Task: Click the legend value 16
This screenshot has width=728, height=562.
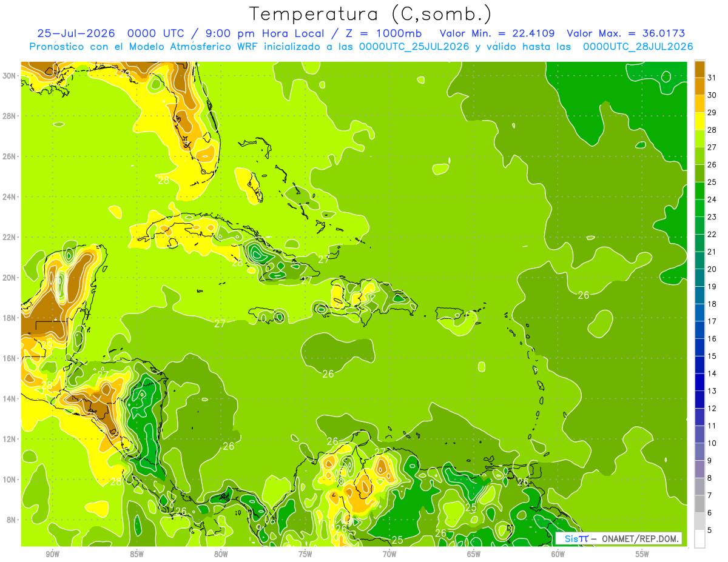Action: (712, 339)
